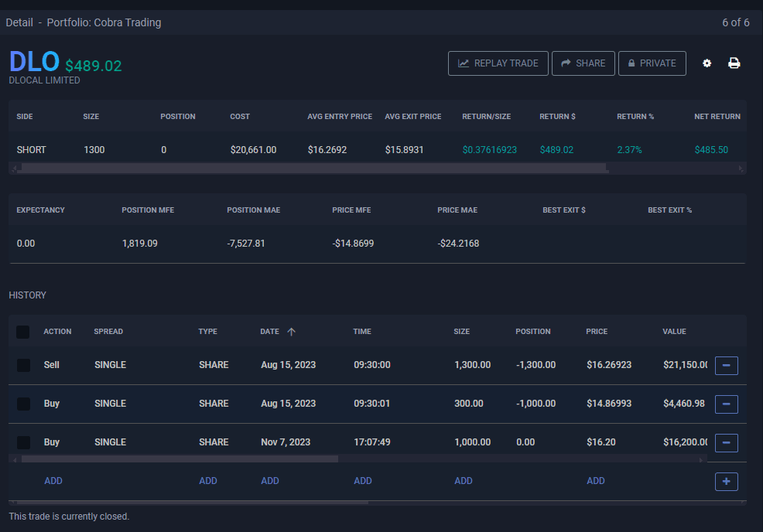Check the Sell row checkbox
This screenshot has width=763, height=532.
pos(23,365)
